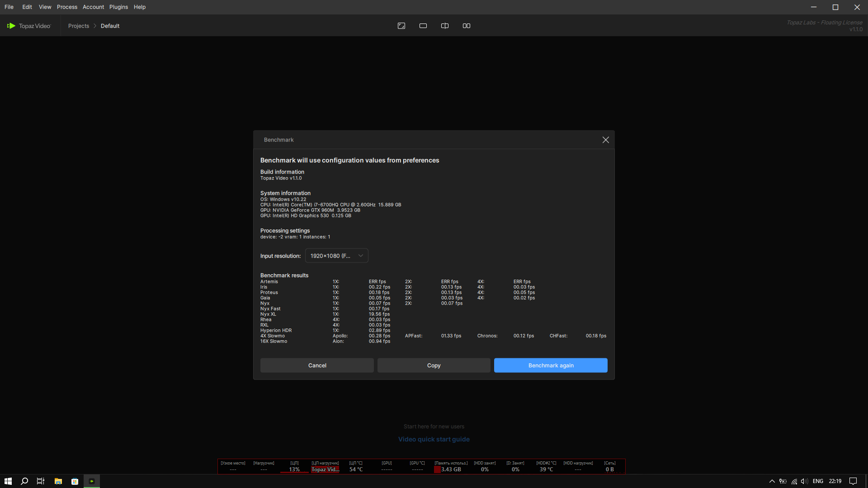Open the Process menu
The image size is (868, 488).
pos(67,7)
